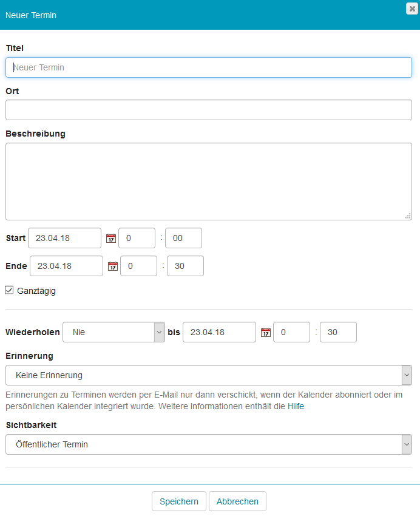
Task: Click the repeat-until date field
Action: point(219,333)
